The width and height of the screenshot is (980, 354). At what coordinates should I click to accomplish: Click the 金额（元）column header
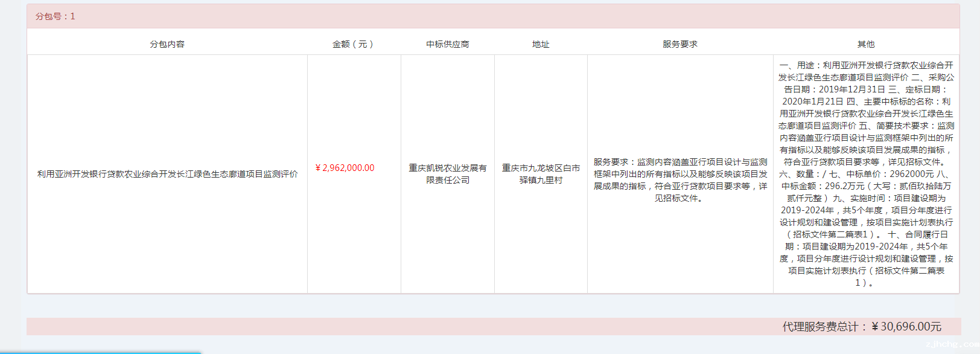354,44
